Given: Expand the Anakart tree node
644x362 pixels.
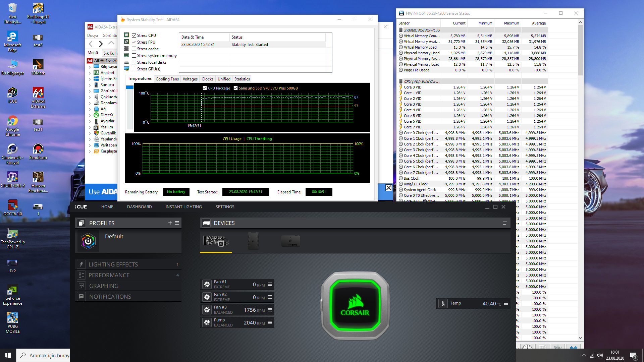Looking at the screenshot, I should (x=90, y=73).
